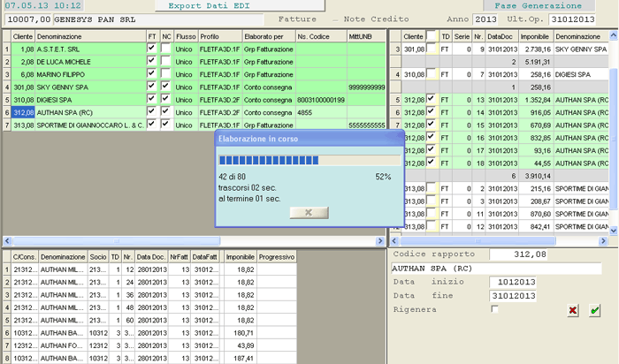This screenshot has width=619, height=364.
Task: Toggle NC checkbox for MARINO FILIPPO
Action: [166, 73]
